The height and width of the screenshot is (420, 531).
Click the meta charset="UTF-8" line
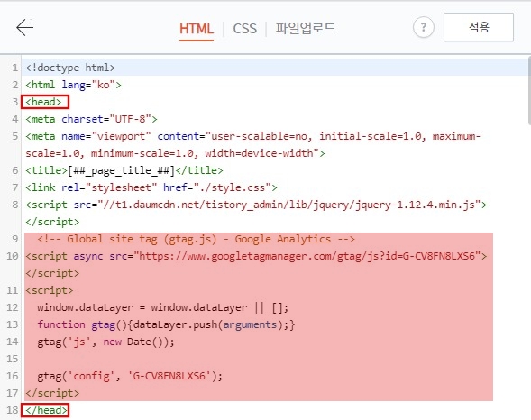pos(91,119)
